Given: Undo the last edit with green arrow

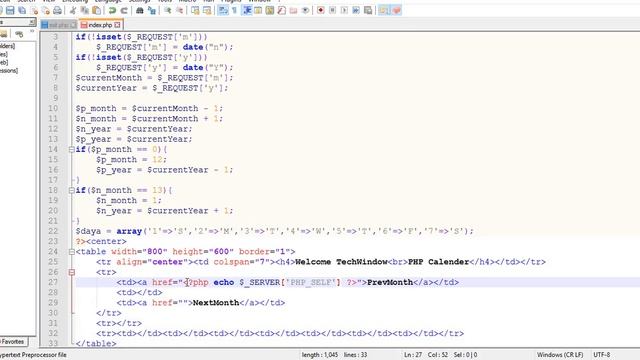Looking at the screenshot, I should coord(112,10).
